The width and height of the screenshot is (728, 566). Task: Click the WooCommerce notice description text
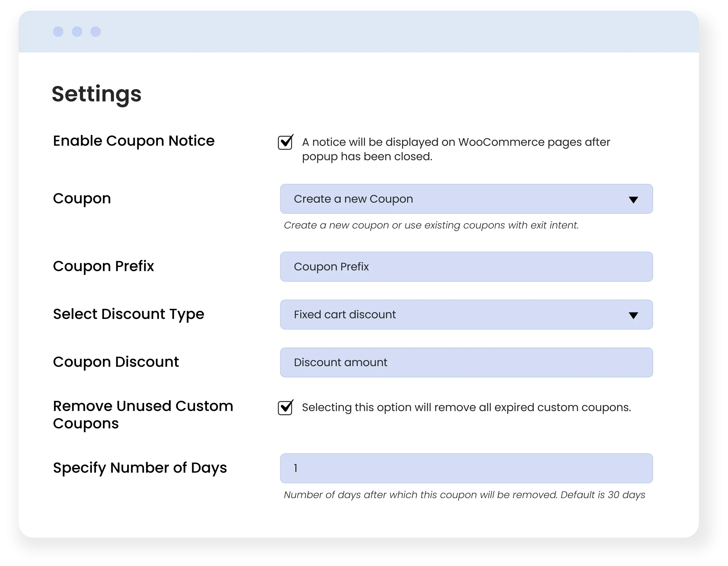(x=456, y=149)
